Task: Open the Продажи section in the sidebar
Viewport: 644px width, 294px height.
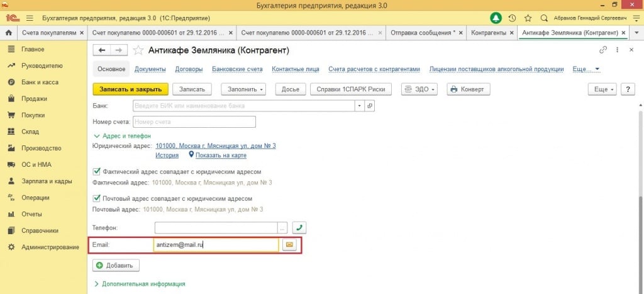Action: [x=34, y=98]
